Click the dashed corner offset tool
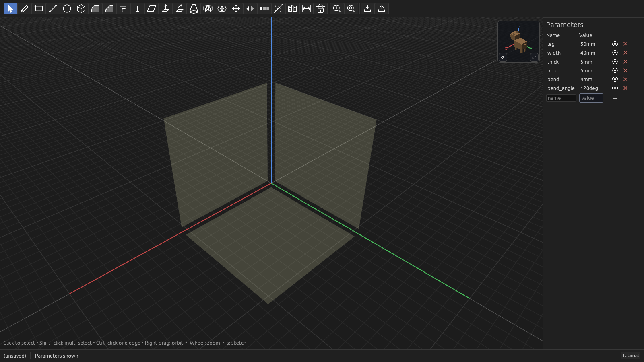 click(123, 8)
